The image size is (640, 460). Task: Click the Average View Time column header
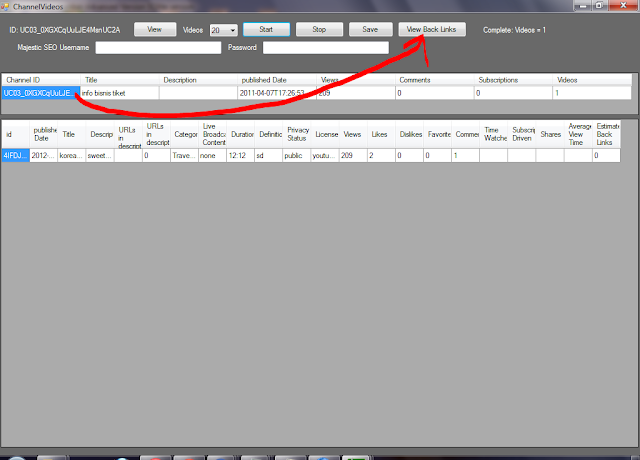pyautogui.click(x=578, y=134)
